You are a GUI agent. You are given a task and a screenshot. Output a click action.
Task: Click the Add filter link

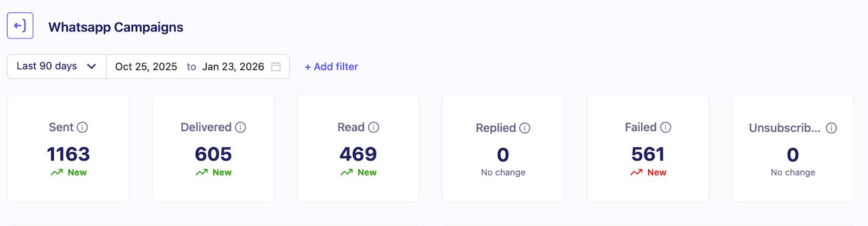click(x=331, y=67)
